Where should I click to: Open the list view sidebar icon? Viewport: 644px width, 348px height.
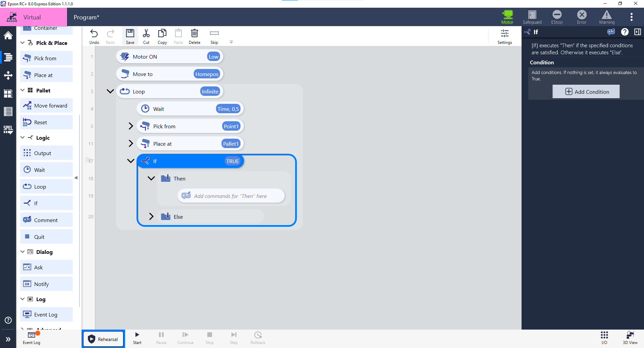click(x=8, y=112)
